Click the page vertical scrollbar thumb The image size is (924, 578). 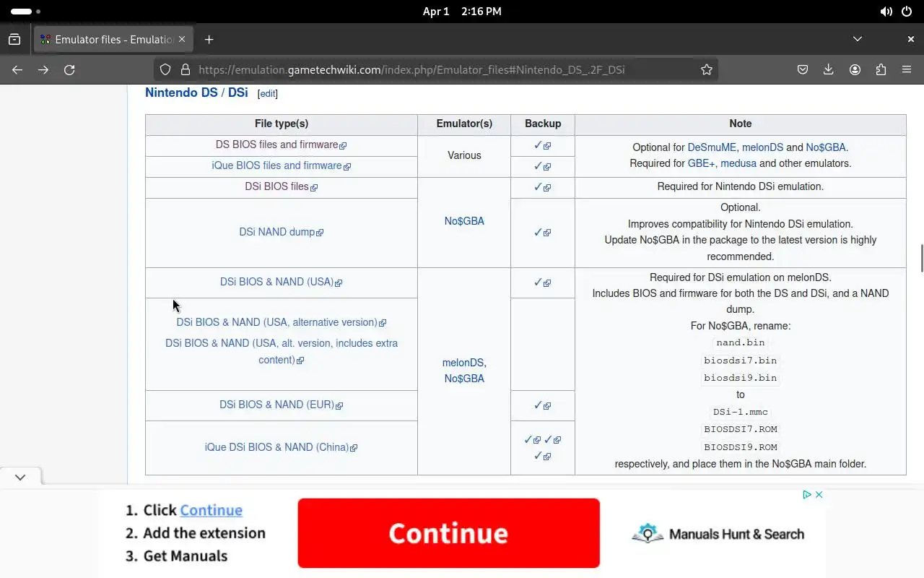point(921,259)
